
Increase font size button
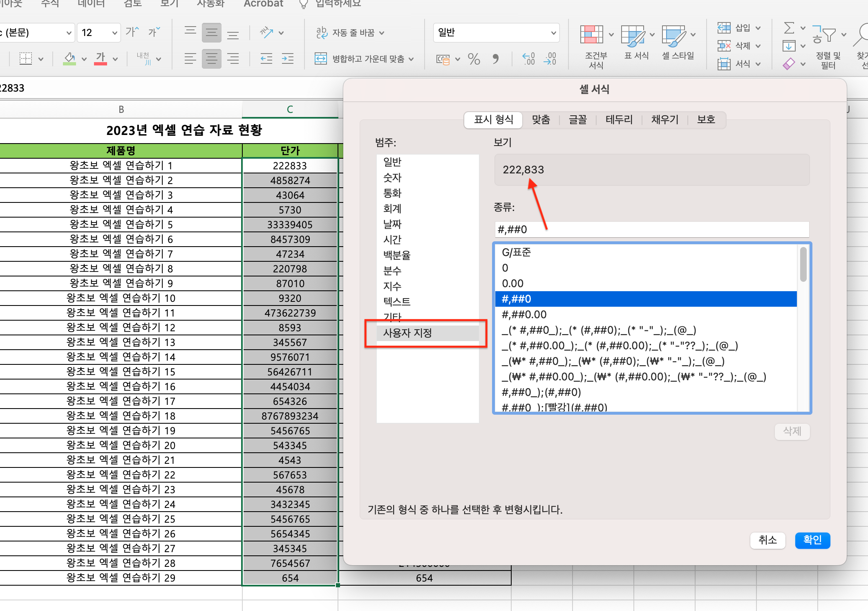pos(132,32)
